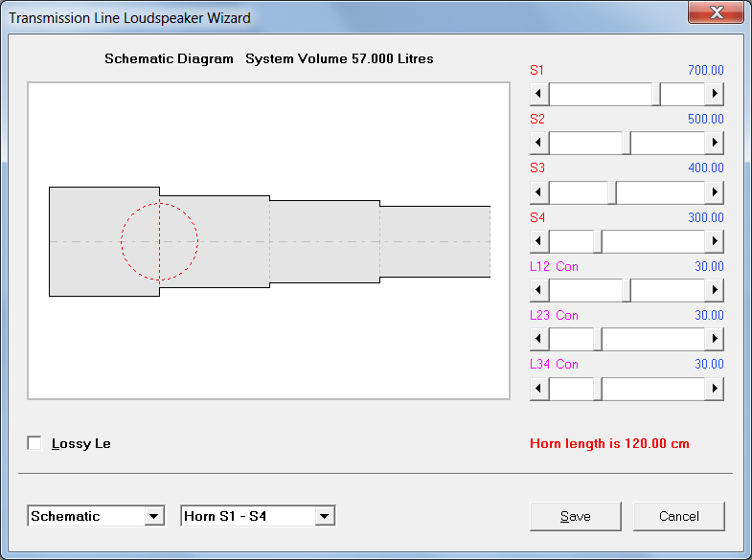The image size is (752, 560).
Task: Increase L34 Con with its right arrow
Action: pos(714,389)
